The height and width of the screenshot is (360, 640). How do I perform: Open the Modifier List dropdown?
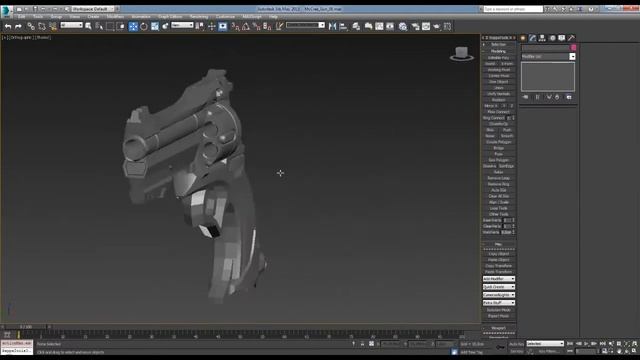548,57
